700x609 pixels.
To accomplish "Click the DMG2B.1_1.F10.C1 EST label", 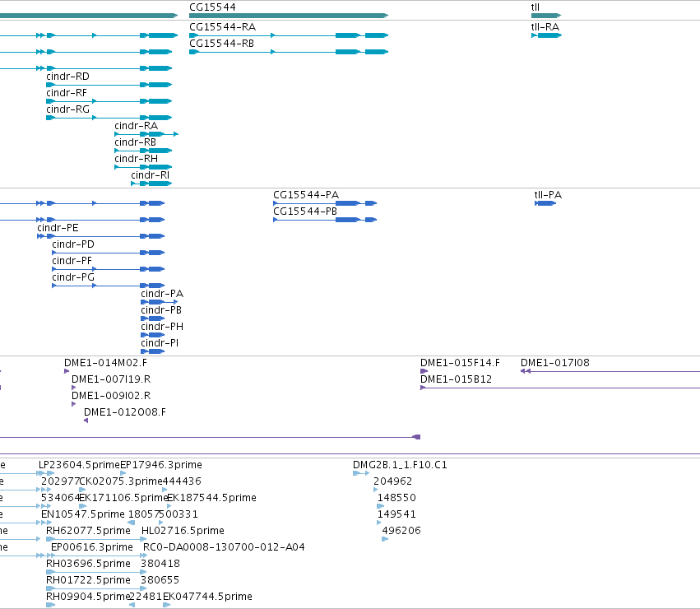I will [x=400, y=465].
